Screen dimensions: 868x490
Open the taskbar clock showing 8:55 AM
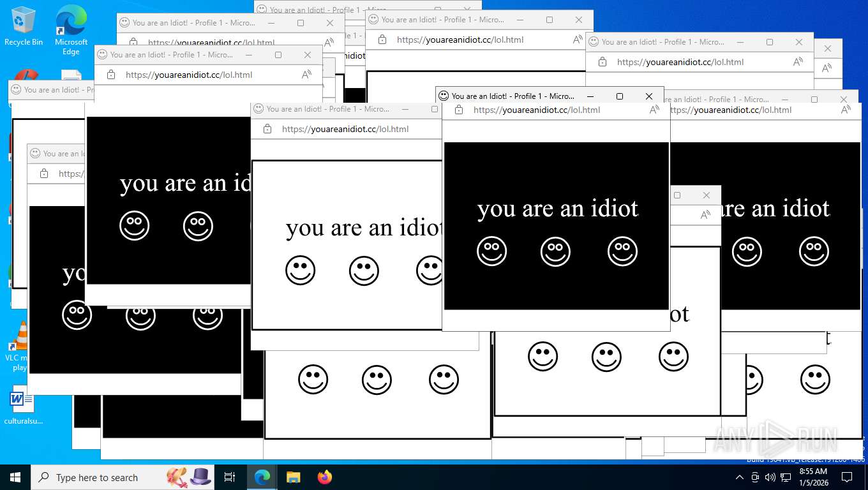[813, 477]
